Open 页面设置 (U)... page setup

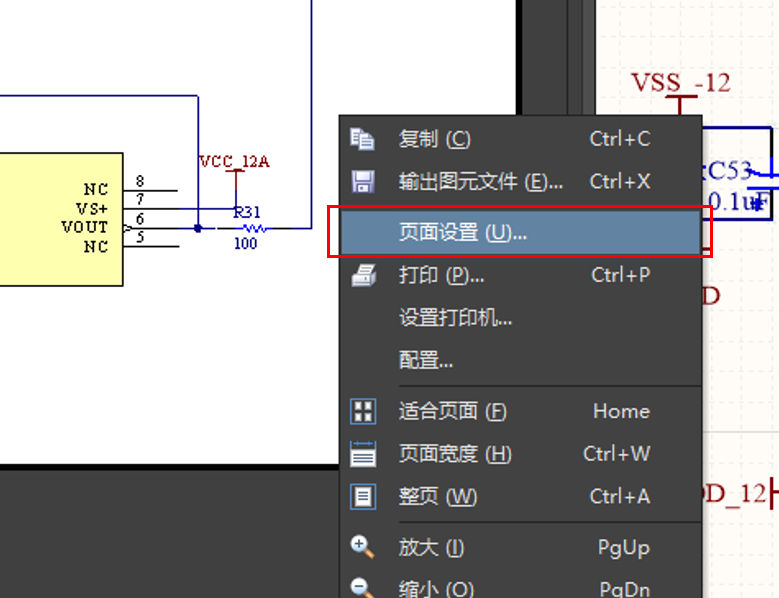pos(521,232)
